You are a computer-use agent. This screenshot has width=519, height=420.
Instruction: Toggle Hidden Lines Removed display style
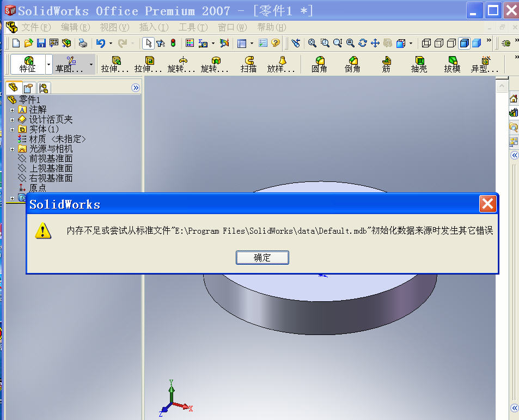pos(451,43)
